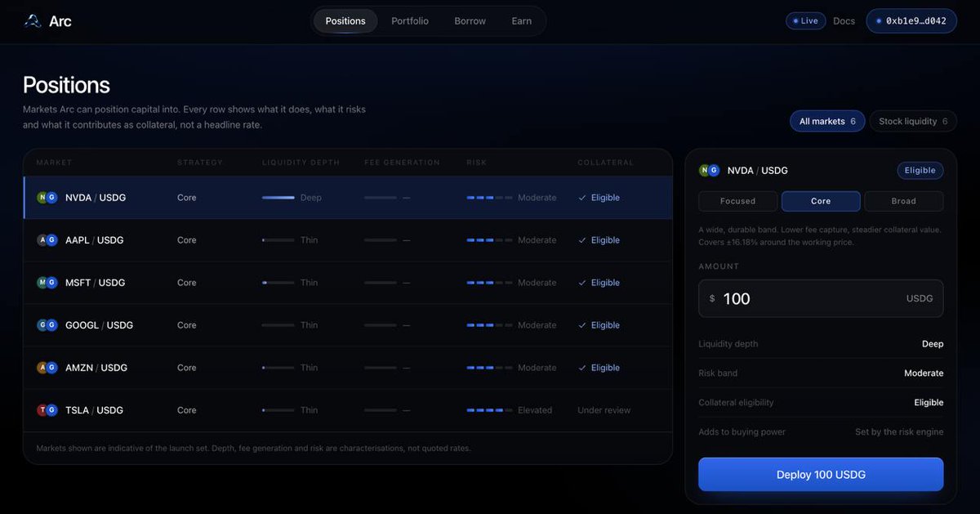Click the Positions page heading

pyautogui.click(x=66, y=85)
